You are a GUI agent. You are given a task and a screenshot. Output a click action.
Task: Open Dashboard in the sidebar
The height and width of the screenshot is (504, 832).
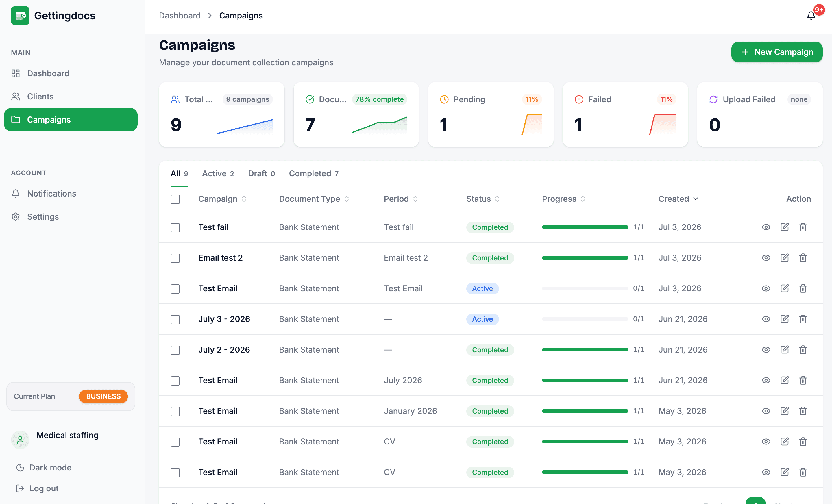[71, 73]
